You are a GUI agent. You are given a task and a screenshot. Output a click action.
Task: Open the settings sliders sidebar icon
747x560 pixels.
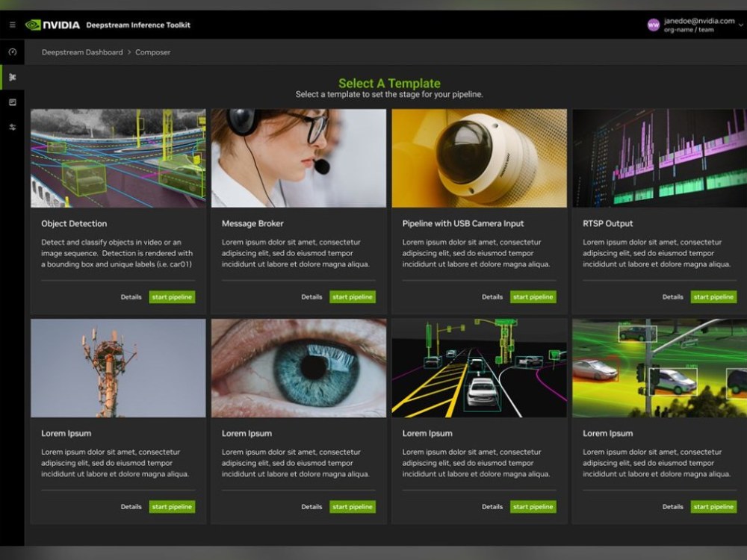(x=13, y=127)
